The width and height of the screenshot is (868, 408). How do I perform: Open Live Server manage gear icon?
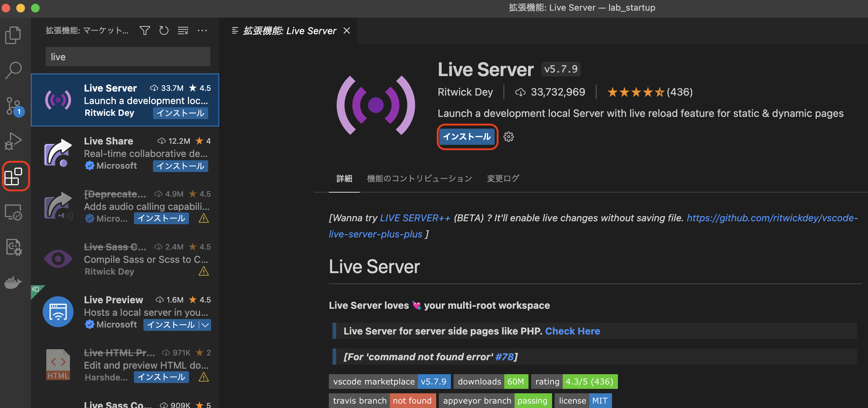pyautogui.click(x=509, y=137)
